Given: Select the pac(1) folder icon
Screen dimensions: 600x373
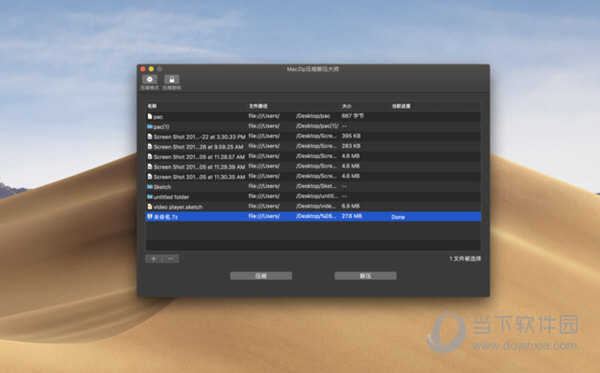Looking at the screenshot, I should 150,126.
